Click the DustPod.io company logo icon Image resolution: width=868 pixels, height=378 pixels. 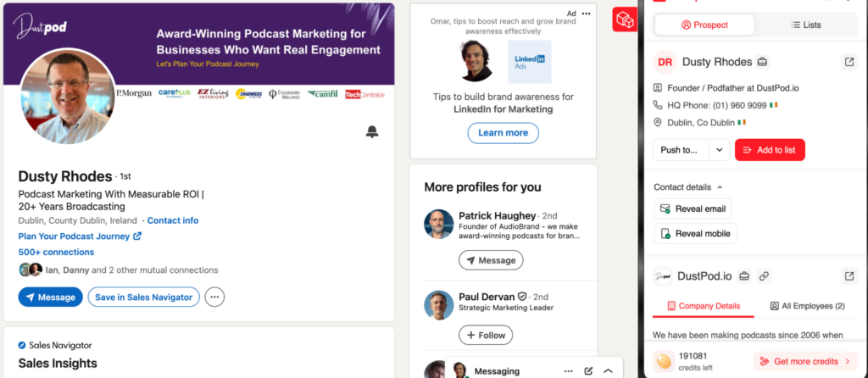pos(663,275)
